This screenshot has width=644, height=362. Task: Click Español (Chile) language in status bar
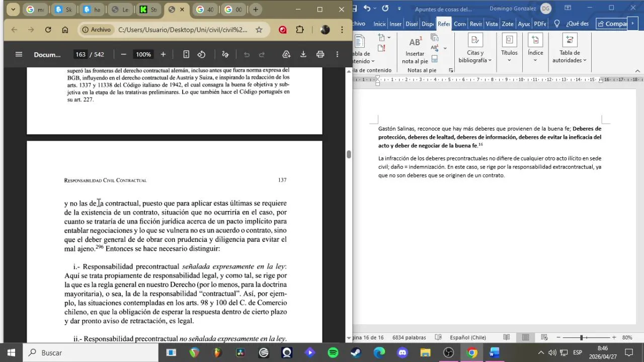[468, 337]
